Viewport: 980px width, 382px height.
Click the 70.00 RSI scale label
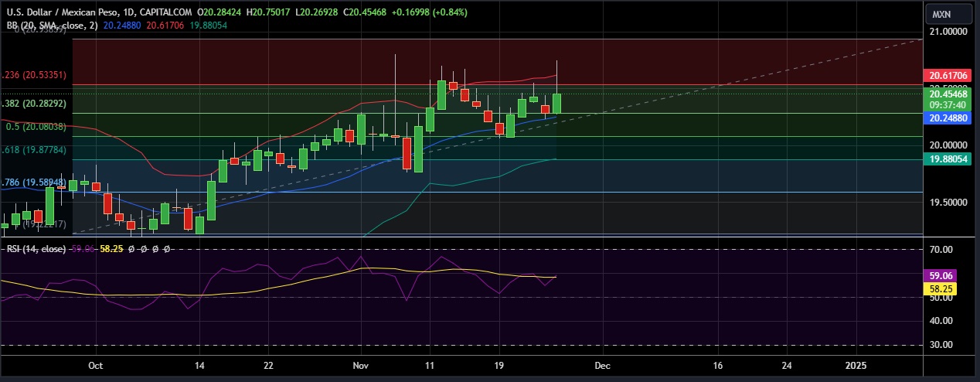pyautogui.click(x=941, y=250)
